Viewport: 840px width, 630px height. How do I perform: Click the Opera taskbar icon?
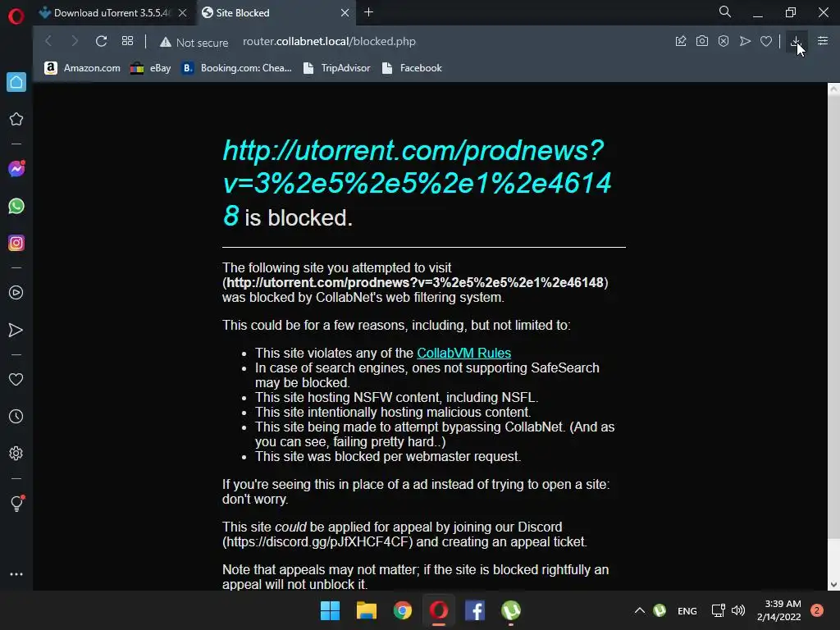pos(439,610)
